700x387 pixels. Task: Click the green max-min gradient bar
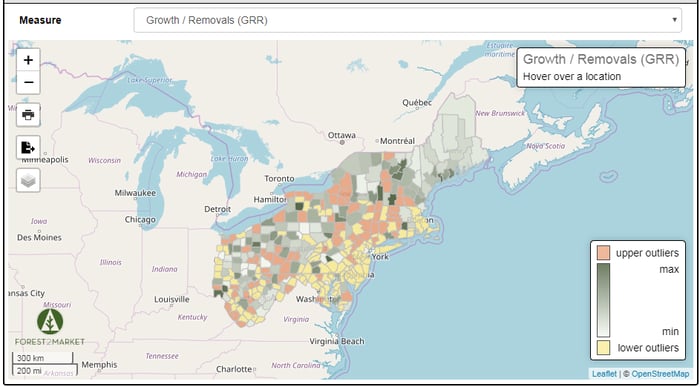[x=604, y=300]
